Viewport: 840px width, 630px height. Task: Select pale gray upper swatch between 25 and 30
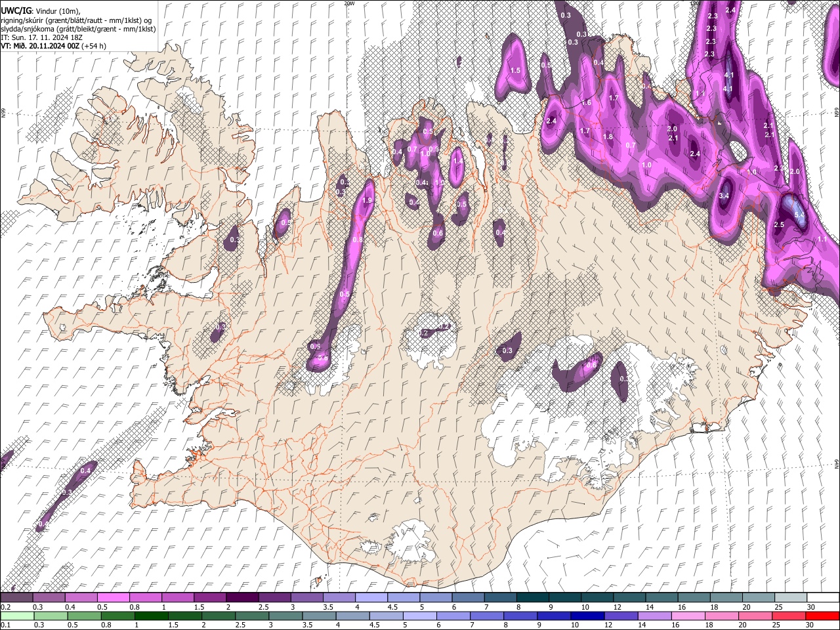click(x=791, y=597)
